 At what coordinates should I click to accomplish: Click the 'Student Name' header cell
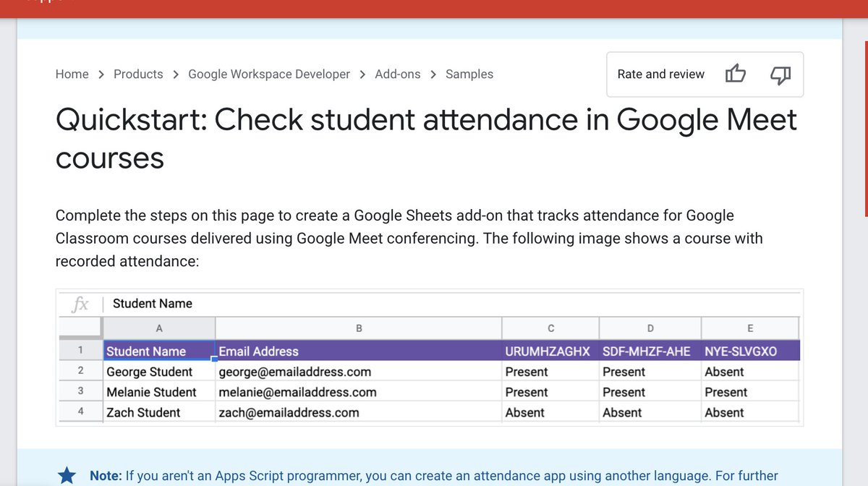point(159,351)
